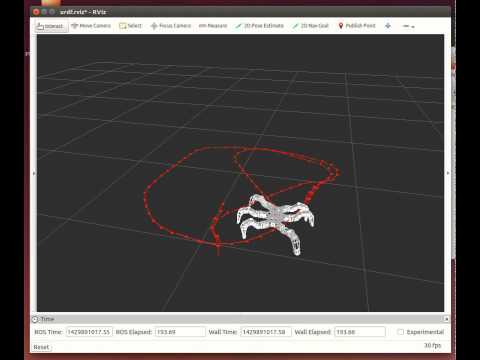
Task: Maximize the RViz window
Action: point(52,12)
